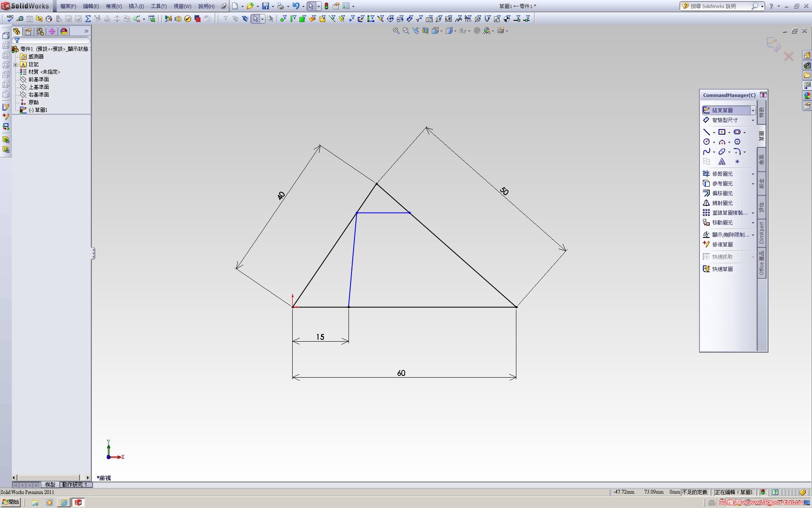Viewport: 812px width, 508px height.
Task: Click the Windows 開始 Start button
Action: coord(11,502)
